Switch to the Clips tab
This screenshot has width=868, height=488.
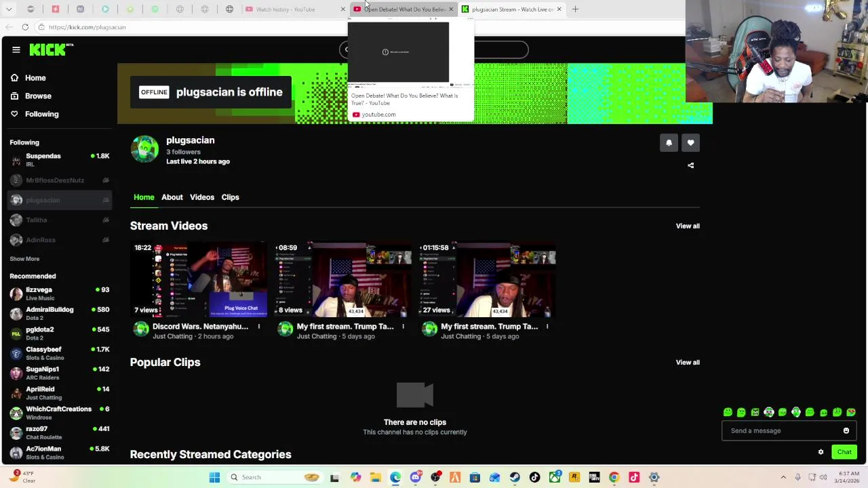(230, 197)
